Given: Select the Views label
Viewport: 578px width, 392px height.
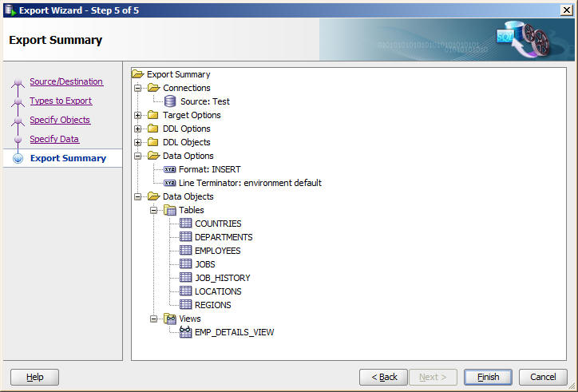Looking at the screenshot, I should pos(190,319).
